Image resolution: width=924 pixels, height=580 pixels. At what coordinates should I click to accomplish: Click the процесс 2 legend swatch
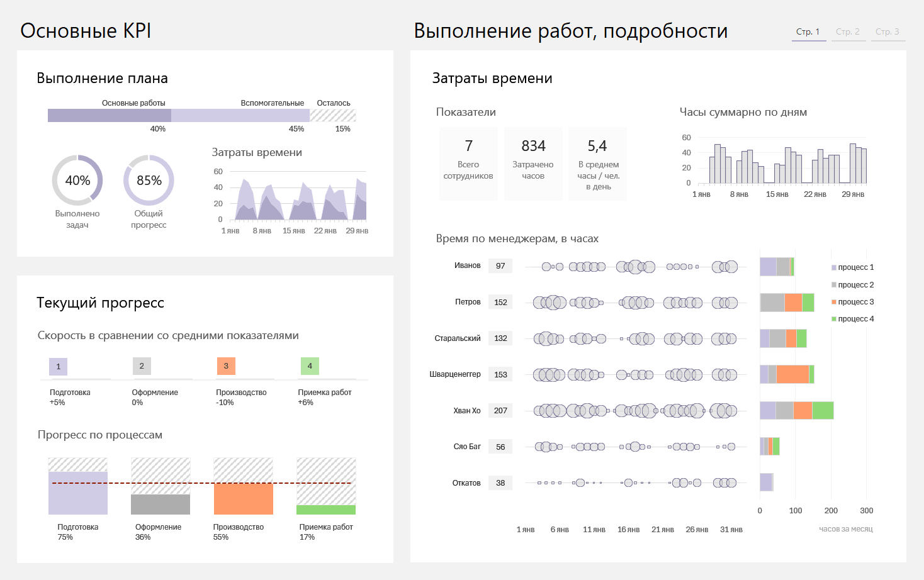coord(834,285)
